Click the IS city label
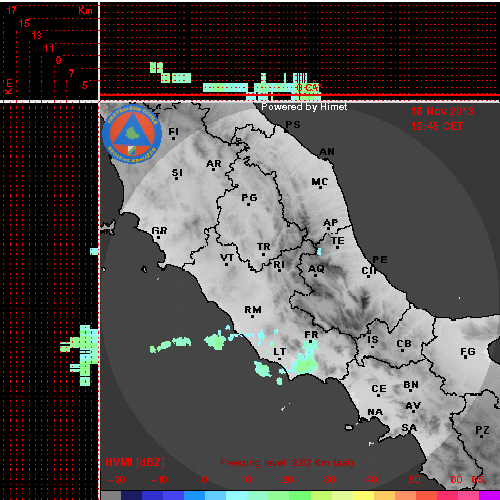This screenshot has height=500, width=500. (373, 340)
